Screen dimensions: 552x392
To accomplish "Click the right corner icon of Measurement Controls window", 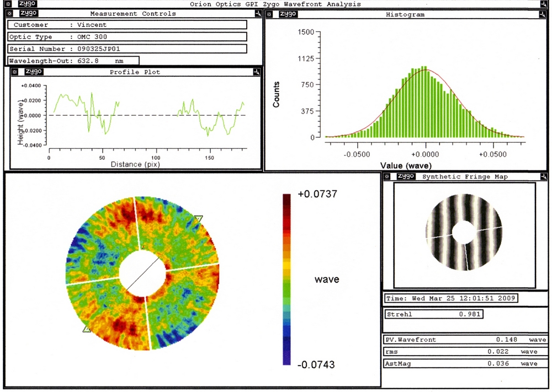I will pyautogui.click(x=258, y=14).
